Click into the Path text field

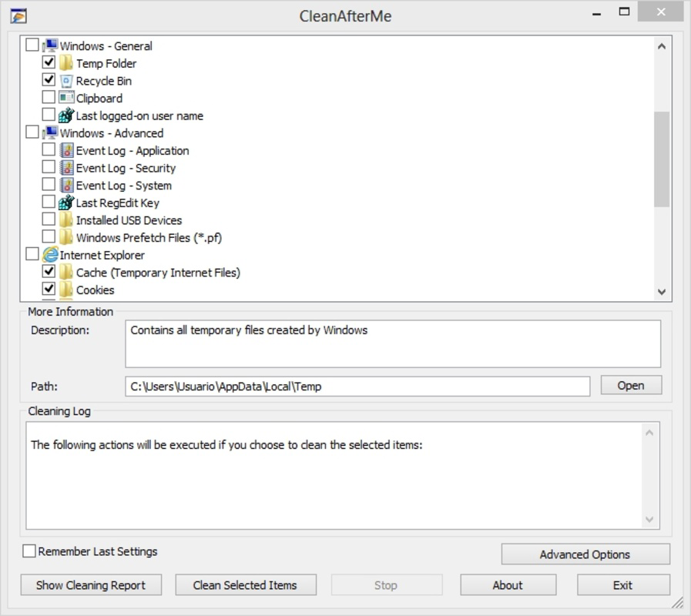tap(357, 387)
